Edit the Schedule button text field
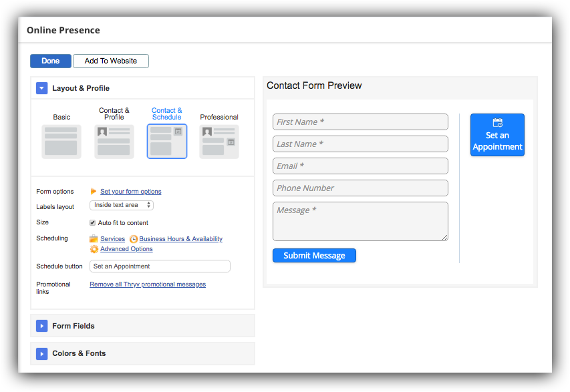Viewport: 570px width, 392px height. point(160,266)
